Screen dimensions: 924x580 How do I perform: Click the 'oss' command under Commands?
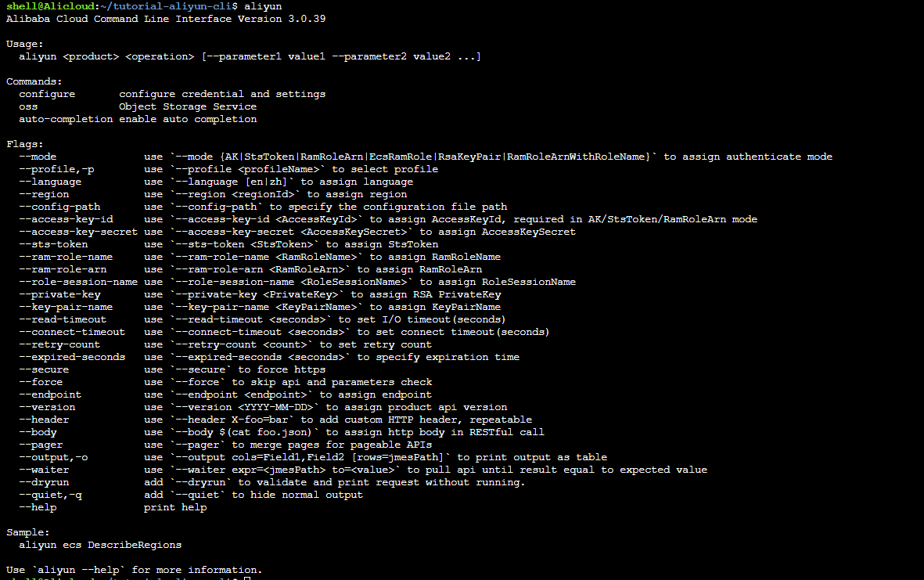click(x=28, y=106)
